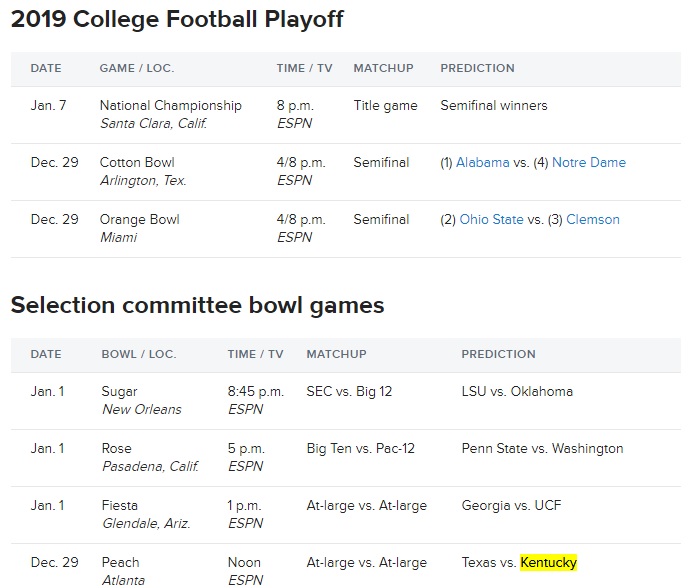Click the LSU vs. Oklahoma prediction

[x=517, y=392]
